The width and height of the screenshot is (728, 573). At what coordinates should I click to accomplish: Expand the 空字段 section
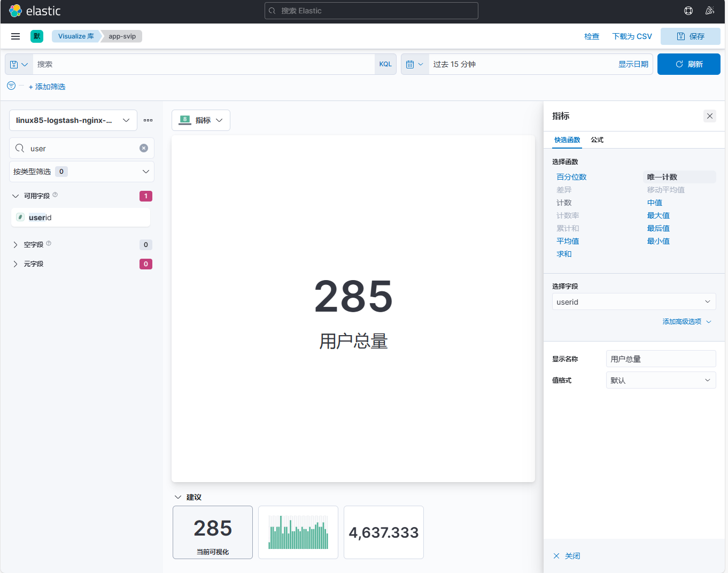coord(16,245)
